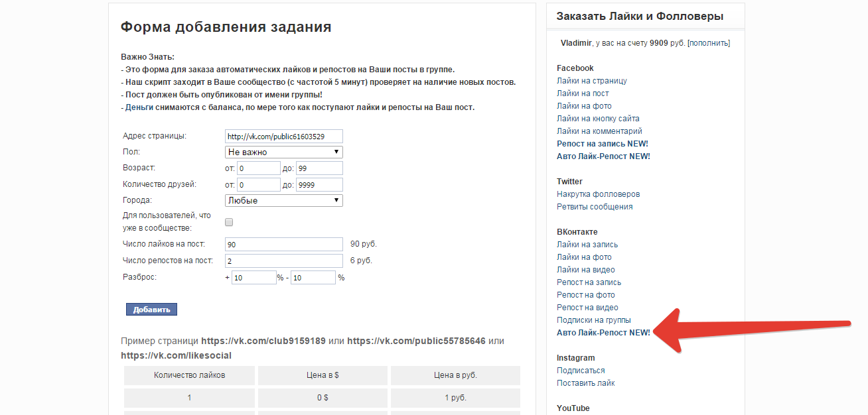This screenshot has width=868, height=415.
Task: Tick the 'Для пользователей, что уже в сообществе' checkbox
Action: (x=229, y=222)
